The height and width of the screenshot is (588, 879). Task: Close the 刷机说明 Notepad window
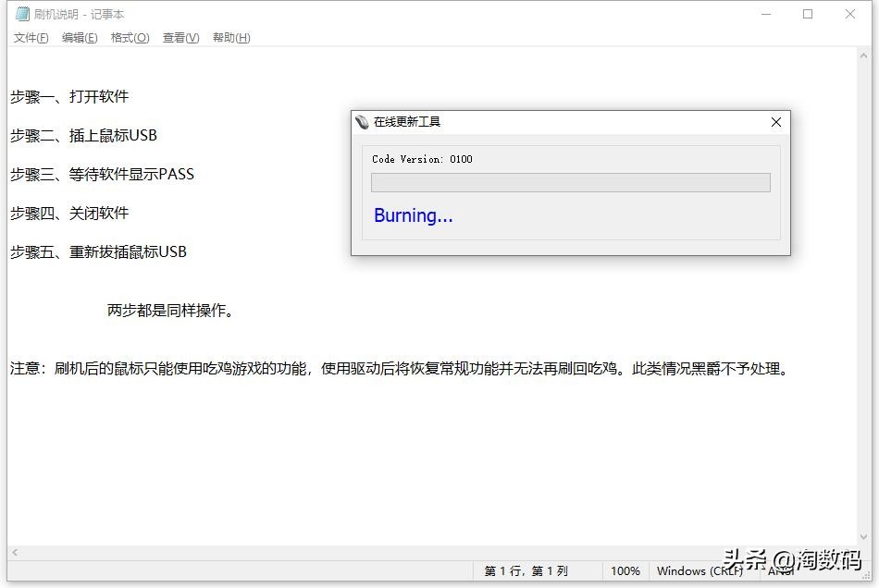850,14
